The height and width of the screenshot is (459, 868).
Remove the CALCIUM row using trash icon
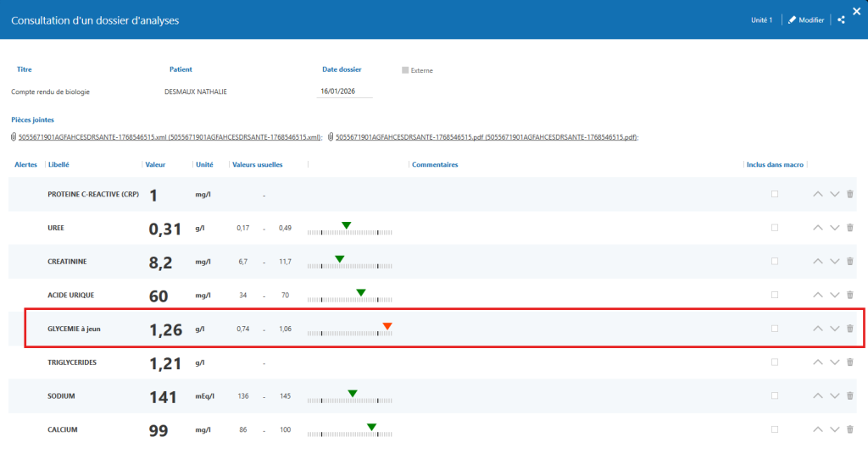(x=850, y=429)
